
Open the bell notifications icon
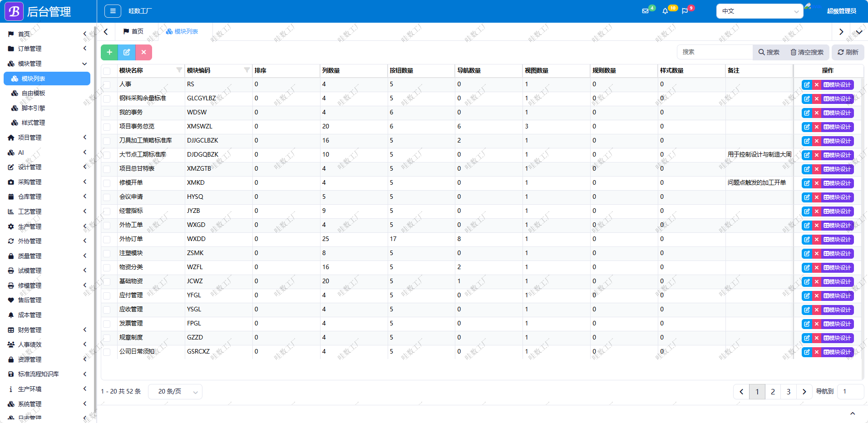tap(665, 11)
